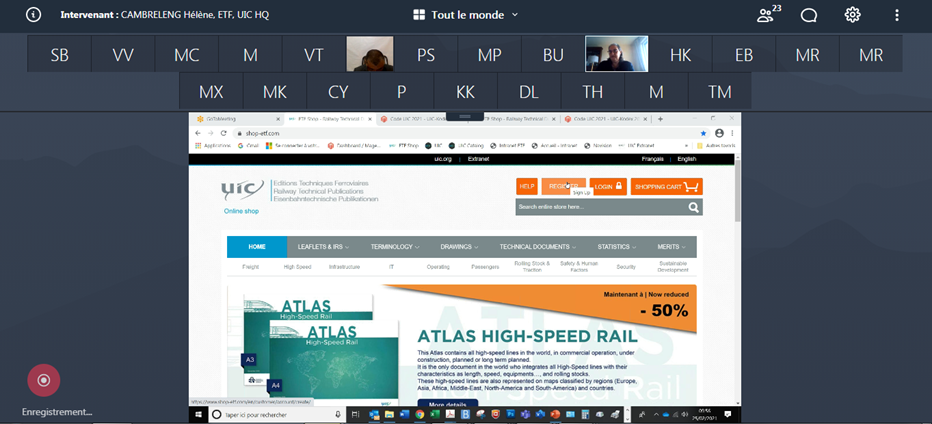The height and width of the screenshot is (424, 932).
Task: Select participant tile CY
Action: [338, 92]
